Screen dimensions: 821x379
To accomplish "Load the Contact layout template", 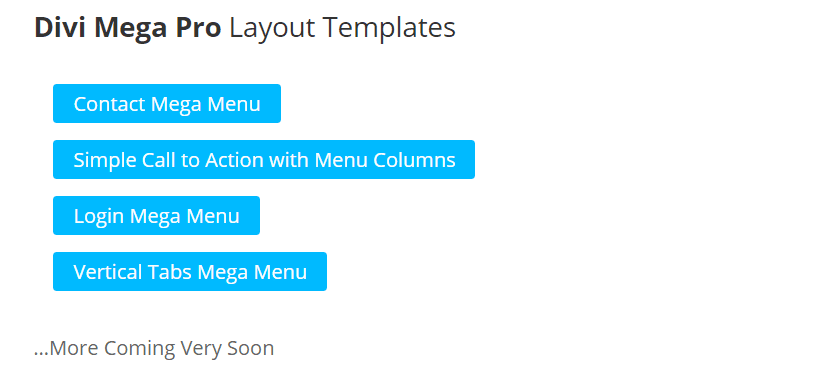I will tap(167, 104).
